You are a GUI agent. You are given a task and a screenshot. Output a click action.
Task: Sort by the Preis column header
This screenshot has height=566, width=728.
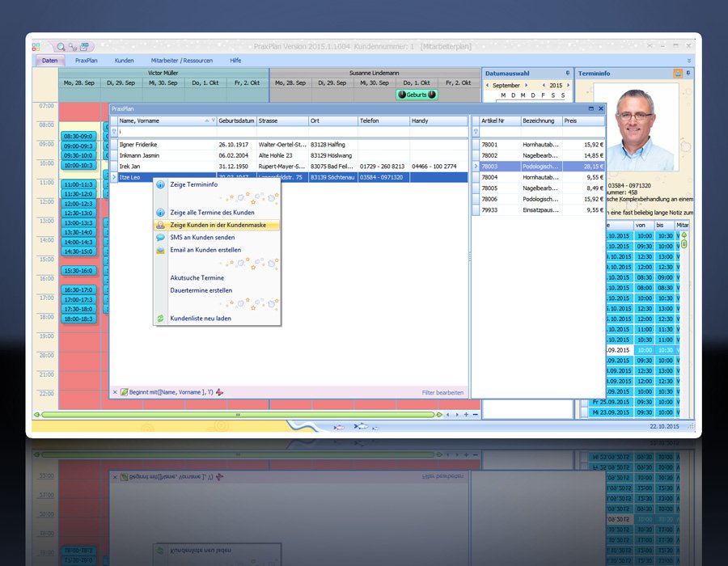(583, 120)
